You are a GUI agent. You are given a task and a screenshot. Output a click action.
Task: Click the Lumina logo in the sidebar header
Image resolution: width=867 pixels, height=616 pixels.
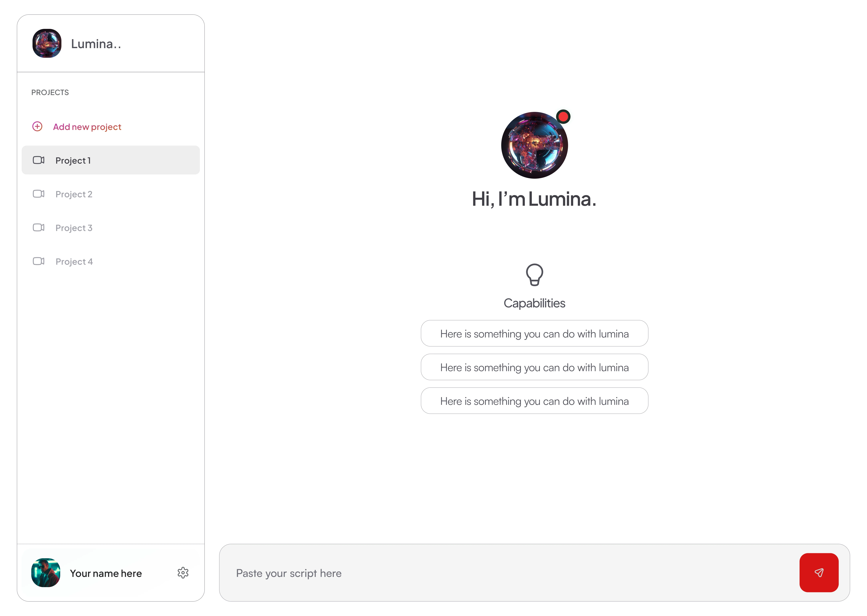pyautogui.click(x=47, y=44)
